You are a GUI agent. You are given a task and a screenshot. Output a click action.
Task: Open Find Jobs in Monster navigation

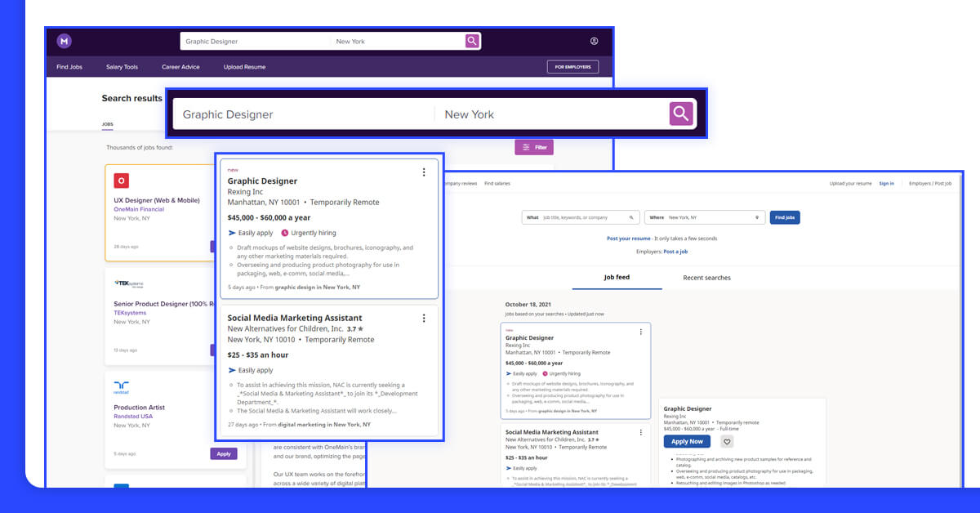(69, 67)
